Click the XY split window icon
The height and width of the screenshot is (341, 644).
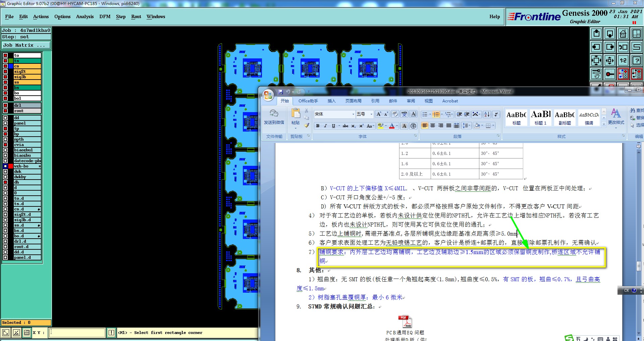tap(637, 34)
